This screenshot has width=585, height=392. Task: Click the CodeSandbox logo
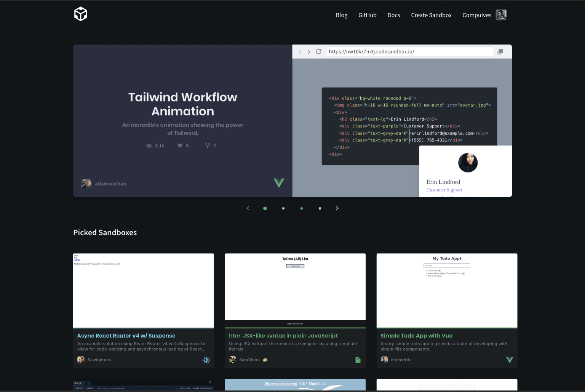80,14
